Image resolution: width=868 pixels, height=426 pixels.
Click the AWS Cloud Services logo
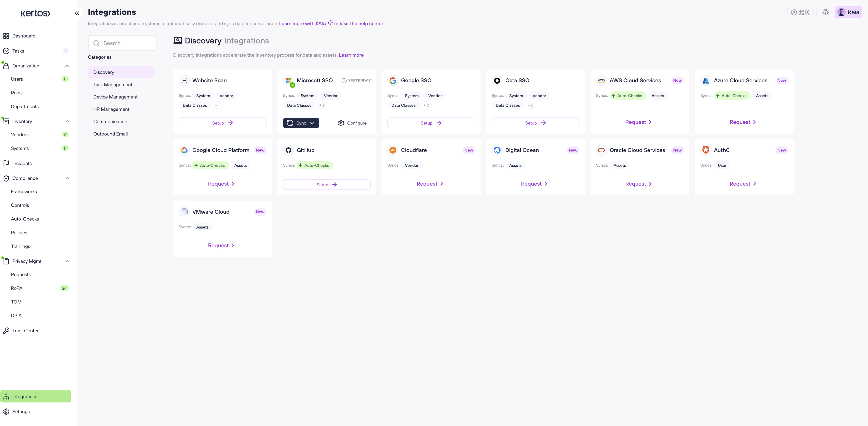coord(601,80)
